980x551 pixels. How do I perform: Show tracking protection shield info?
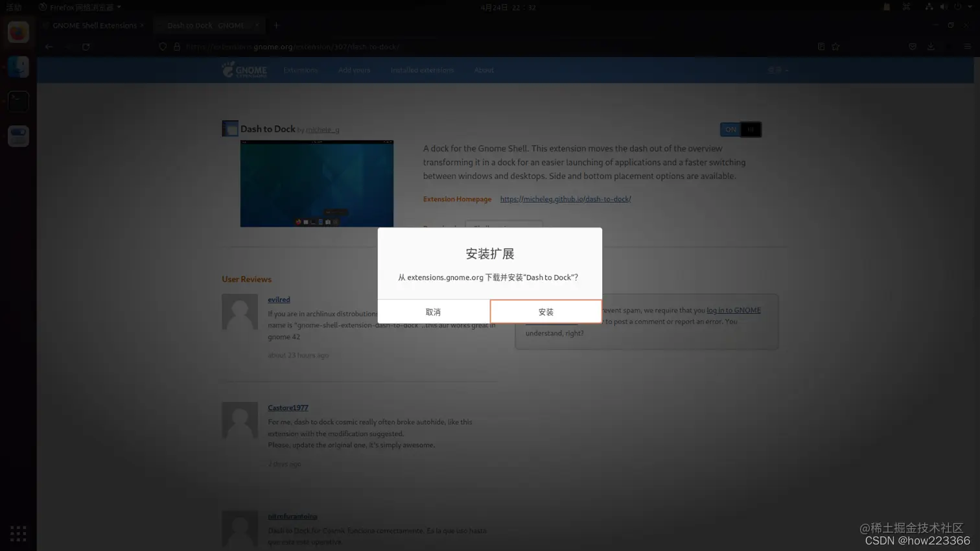(163, 47)
